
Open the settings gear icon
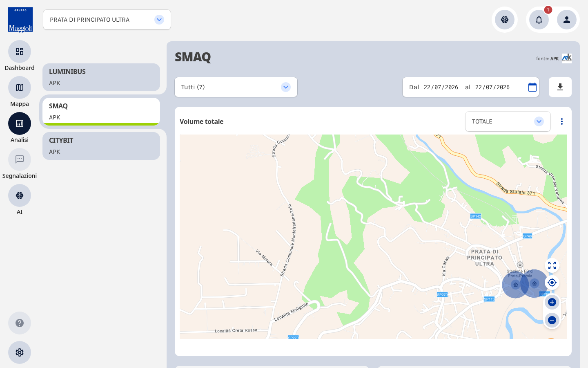pos(20,352)
